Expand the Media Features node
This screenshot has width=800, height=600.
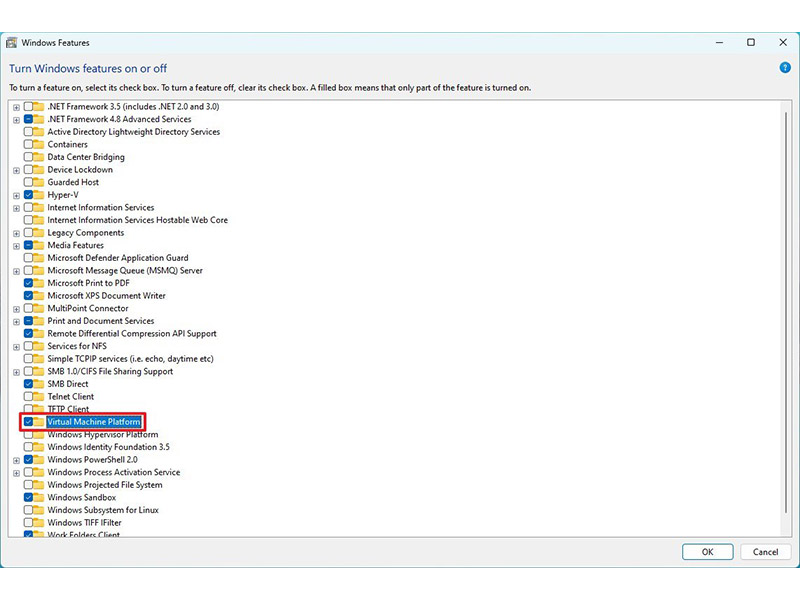16,246
